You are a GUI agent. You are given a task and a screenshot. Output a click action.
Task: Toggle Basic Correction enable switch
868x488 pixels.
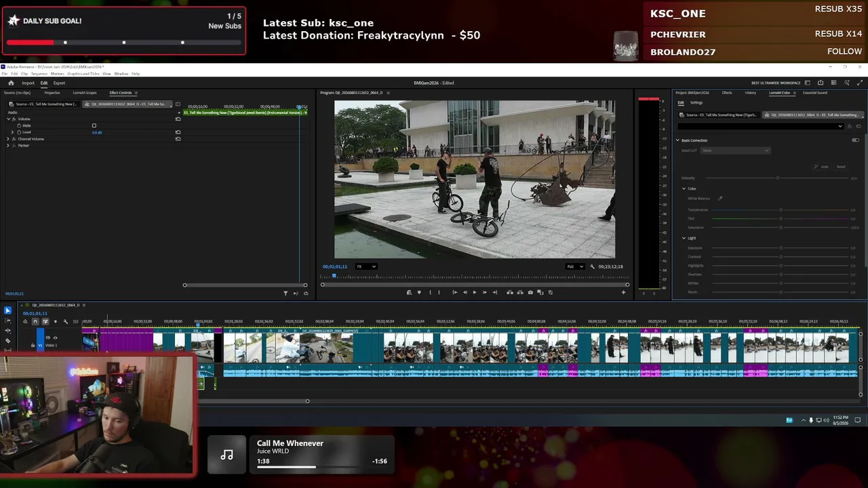[x=855, y=140]
